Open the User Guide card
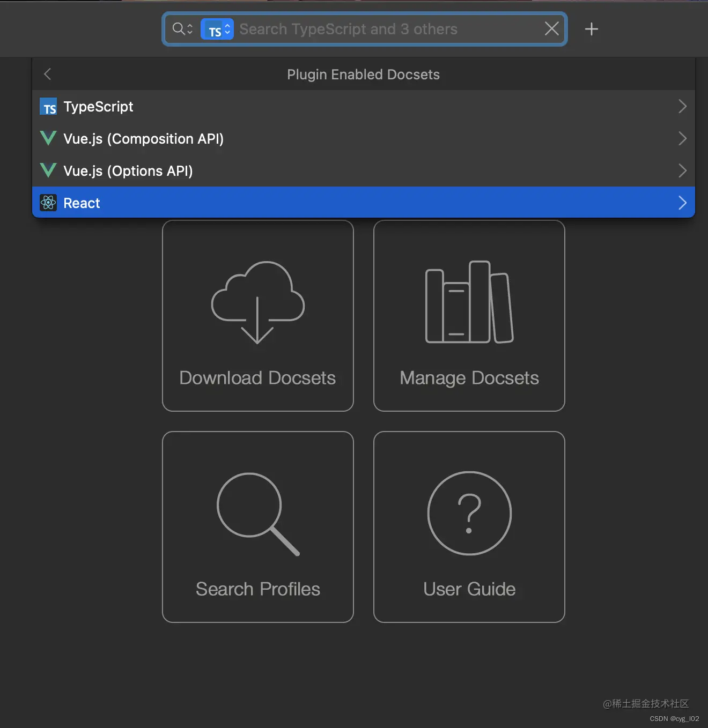The height and width of the screenshot is (728, 708). [469, 527]
